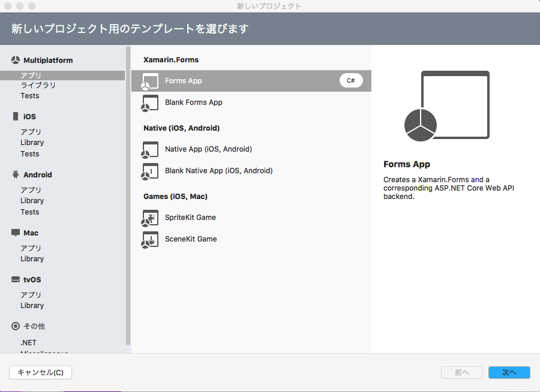
Task: Click the 前へ button
Action: coord(462,372)
